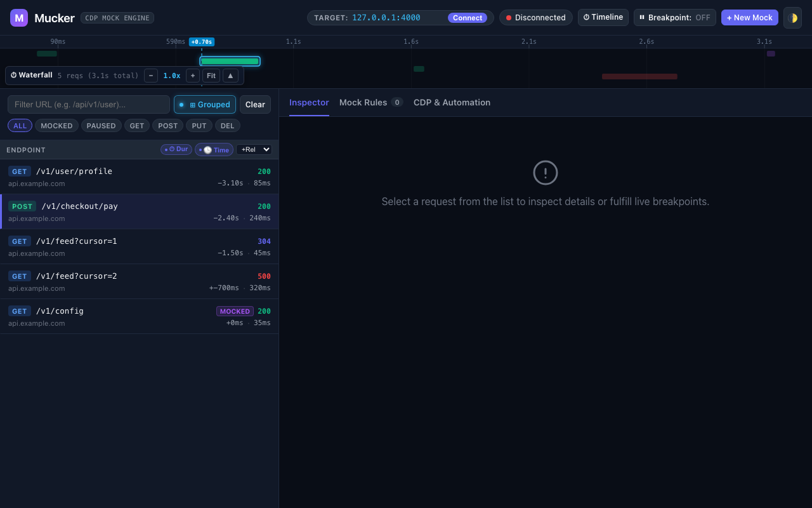The height and width of the screenshot is (508, 812).
Task: Click the Mucker M logo icon
Action: click(19, 18)
